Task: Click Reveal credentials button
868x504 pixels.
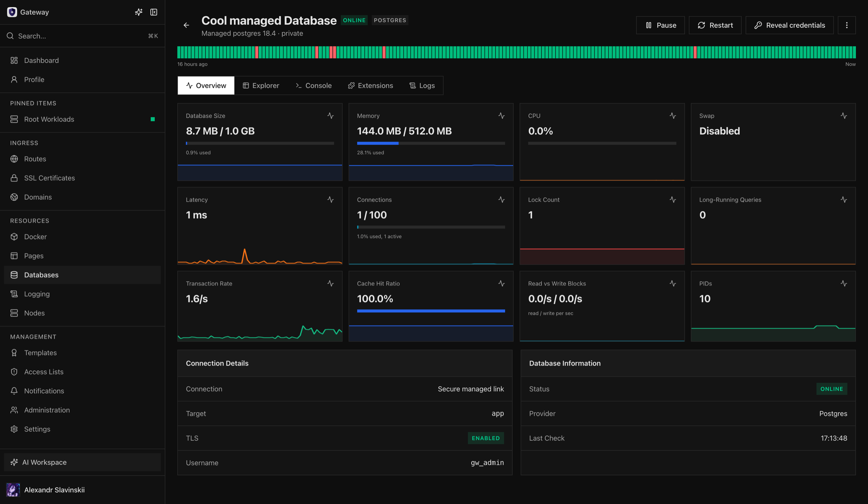Action: point(790,25)
